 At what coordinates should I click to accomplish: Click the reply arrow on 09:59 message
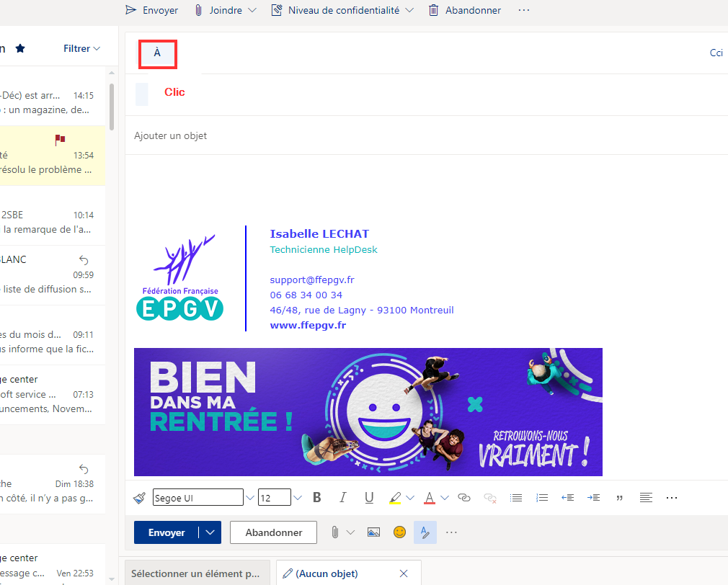click(x=84, y=260)
